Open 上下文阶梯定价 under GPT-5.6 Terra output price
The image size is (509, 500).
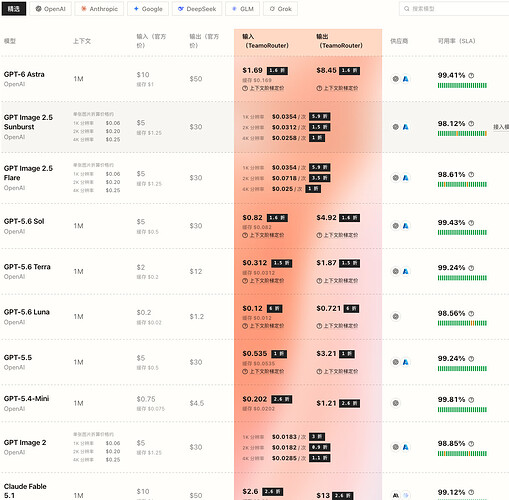(337, 281)
